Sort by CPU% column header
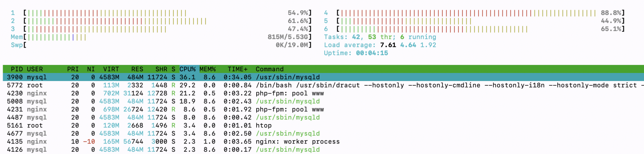 [x=187, y=69]
